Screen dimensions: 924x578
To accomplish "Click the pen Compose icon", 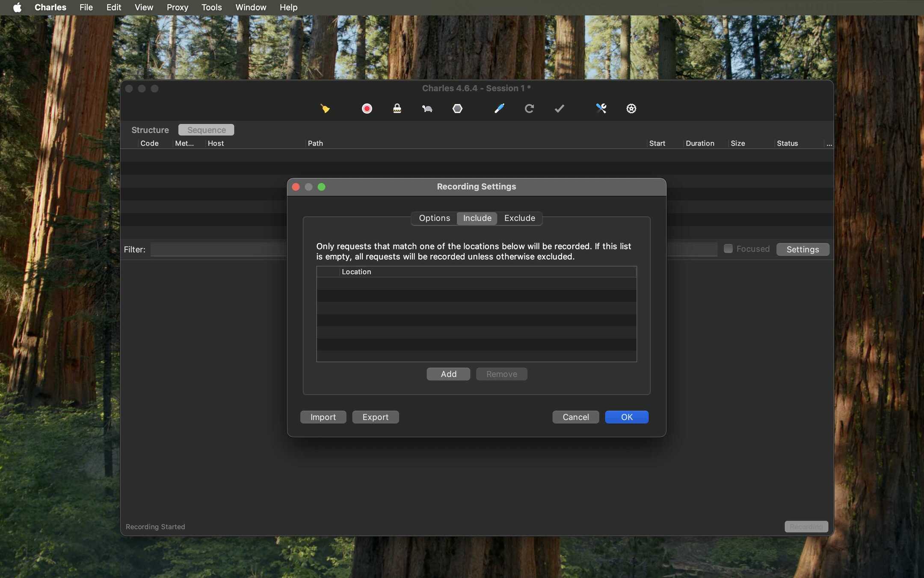I will 499,109.
